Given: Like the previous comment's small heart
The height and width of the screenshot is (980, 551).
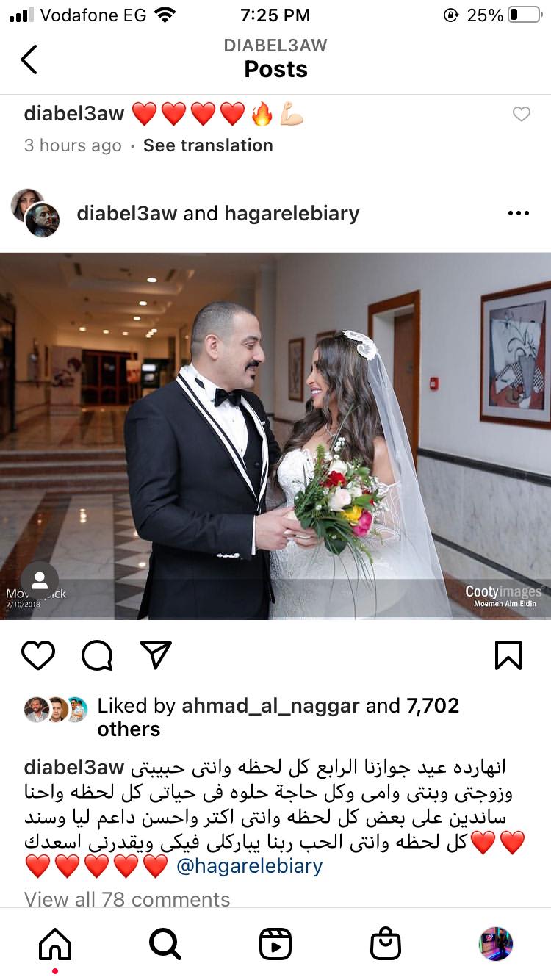Looking at the screenshot, I should 521,114.
